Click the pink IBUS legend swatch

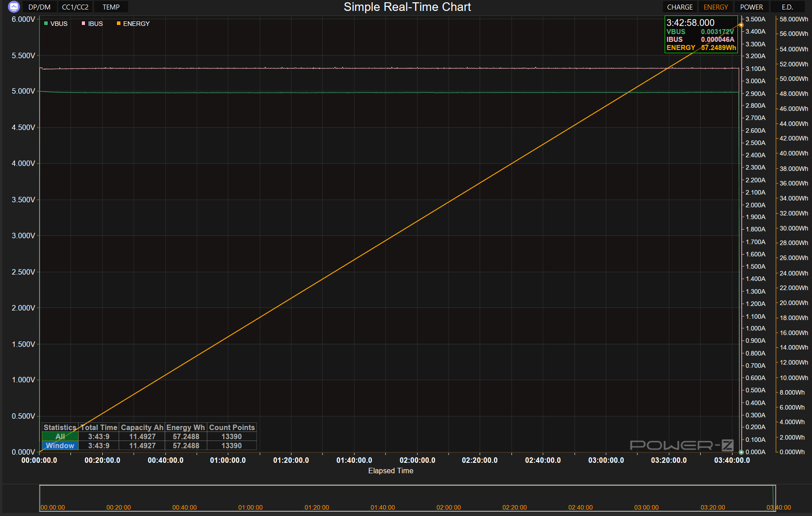tap(83, 24)
